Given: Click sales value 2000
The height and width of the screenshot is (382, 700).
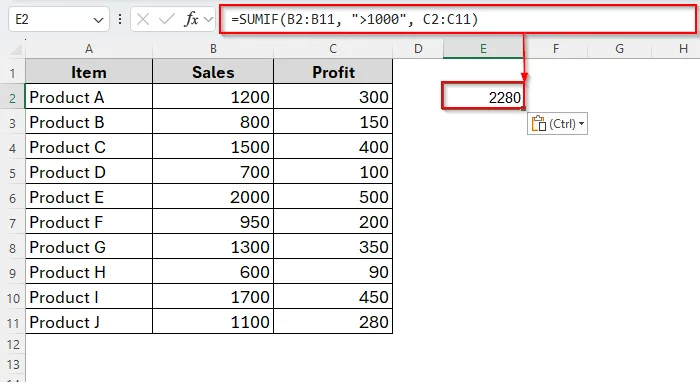Looking at the screenshot, I should click(x=213, y=197).
